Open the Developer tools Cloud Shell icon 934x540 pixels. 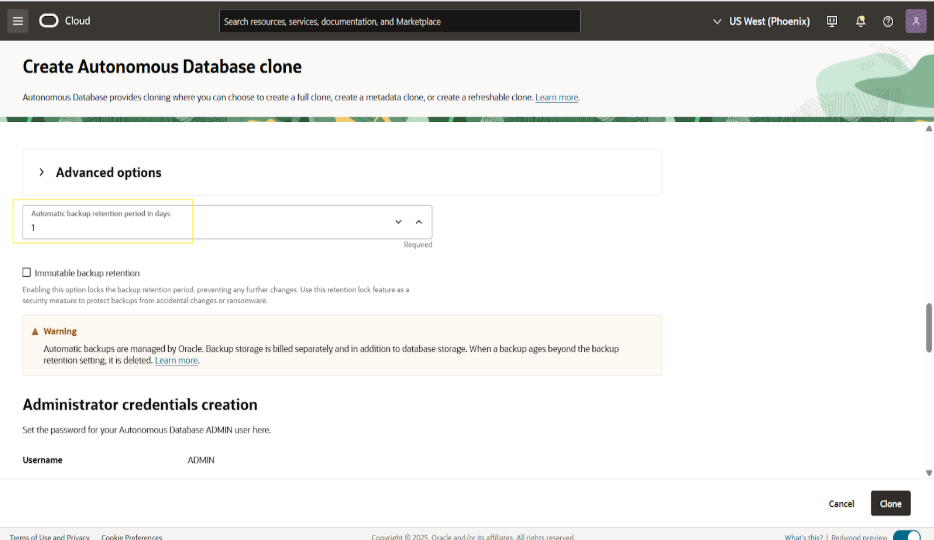tap(832, 21)
